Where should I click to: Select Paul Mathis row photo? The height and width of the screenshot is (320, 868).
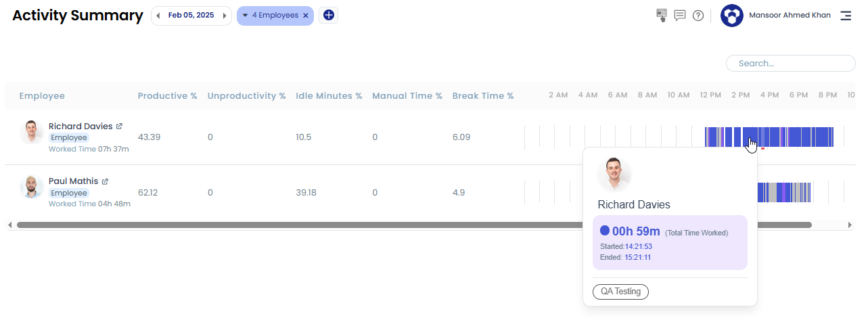31,187
